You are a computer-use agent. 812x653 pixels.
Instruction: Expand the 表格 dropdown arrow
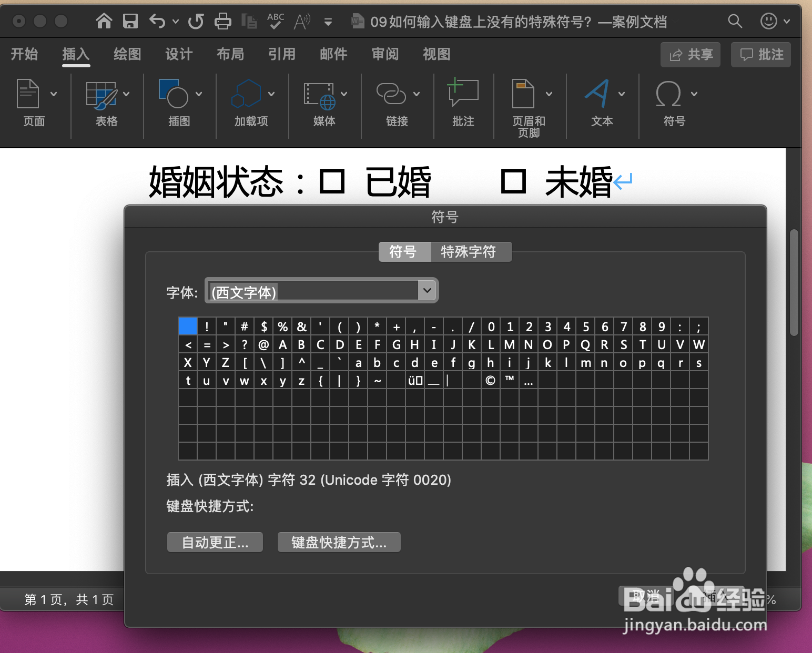126,94
